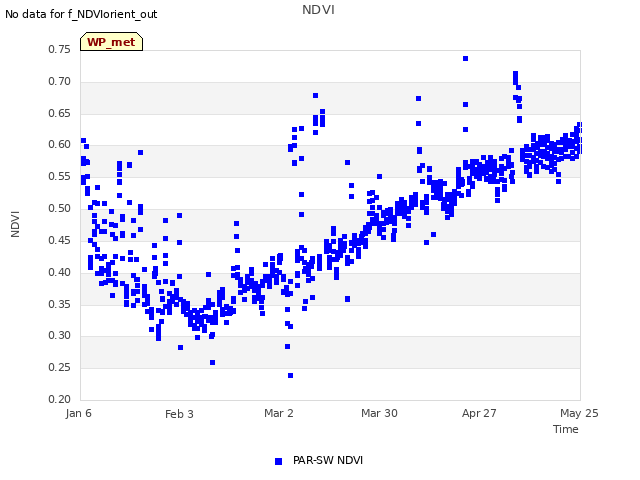This screenshot has height=480, width=640.
Task: Click the Feb 3 x-axis tick label
Action: click(179, 414)
